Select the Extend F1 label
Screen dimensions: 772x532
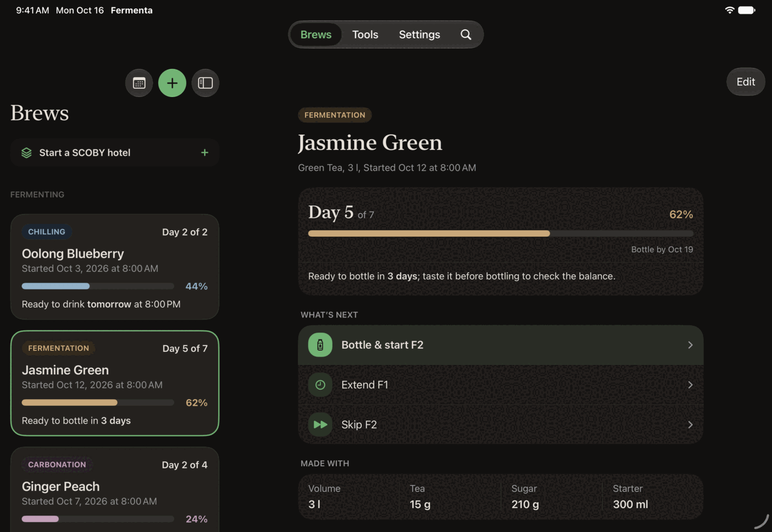pos(364,385)
